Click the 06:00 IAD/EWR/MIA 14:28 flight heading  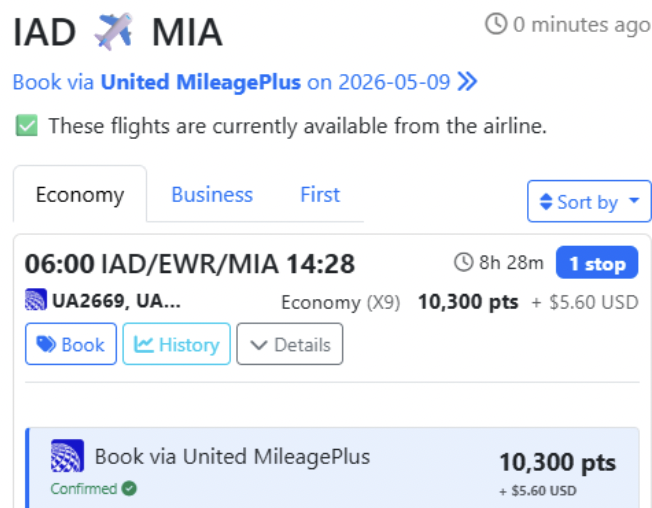click(x=190, y=264)
